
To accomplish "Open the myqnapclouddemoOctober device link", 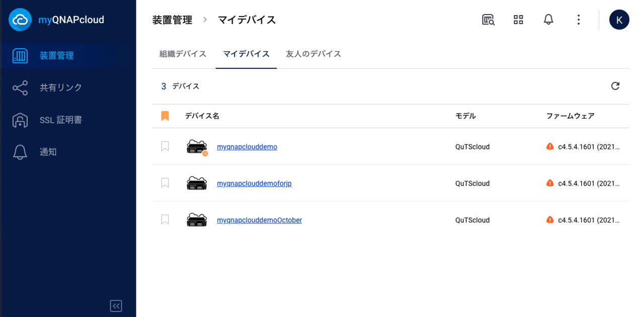I will coord(259,220).
